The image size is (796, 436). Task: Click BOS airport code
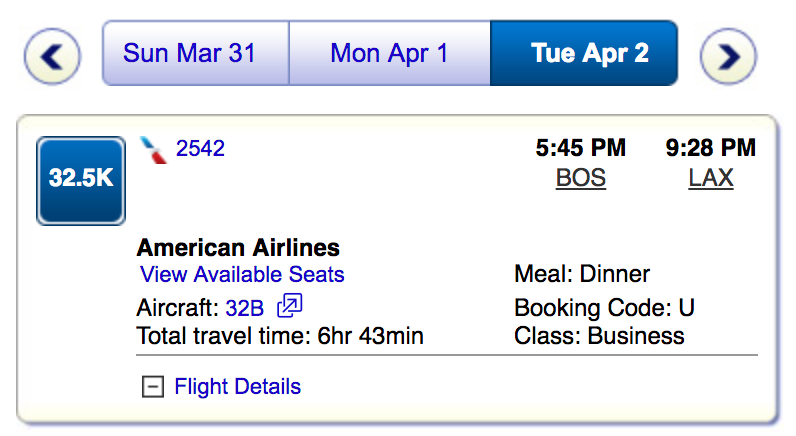coord(580,179)
